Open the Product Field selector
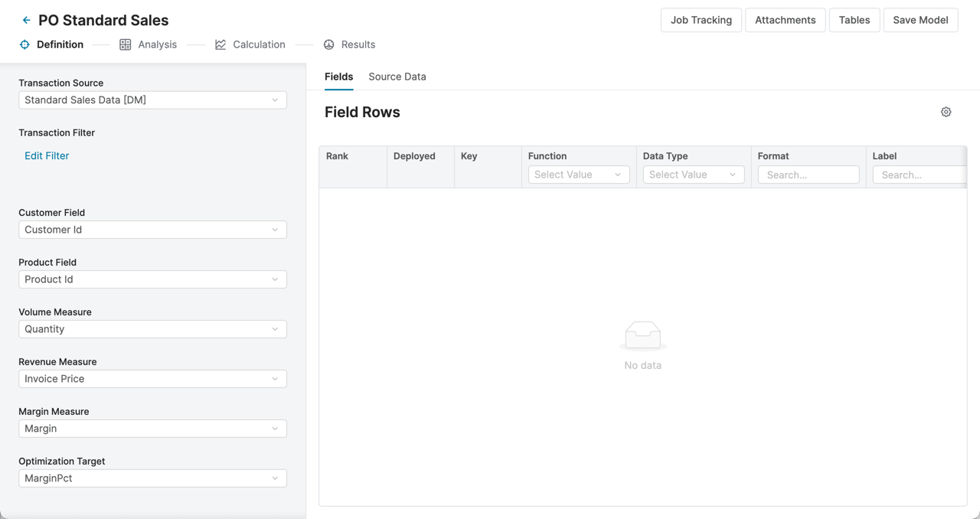The width and height of the screenshot is (980, 519). click(x=152, y=279)
